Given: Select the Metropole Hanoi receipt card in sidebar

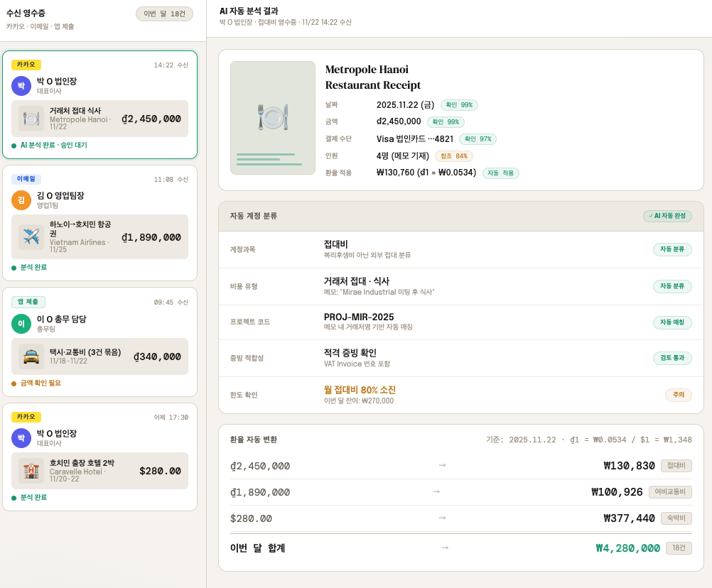Looking at the screenshot, I should coord(99,107).
